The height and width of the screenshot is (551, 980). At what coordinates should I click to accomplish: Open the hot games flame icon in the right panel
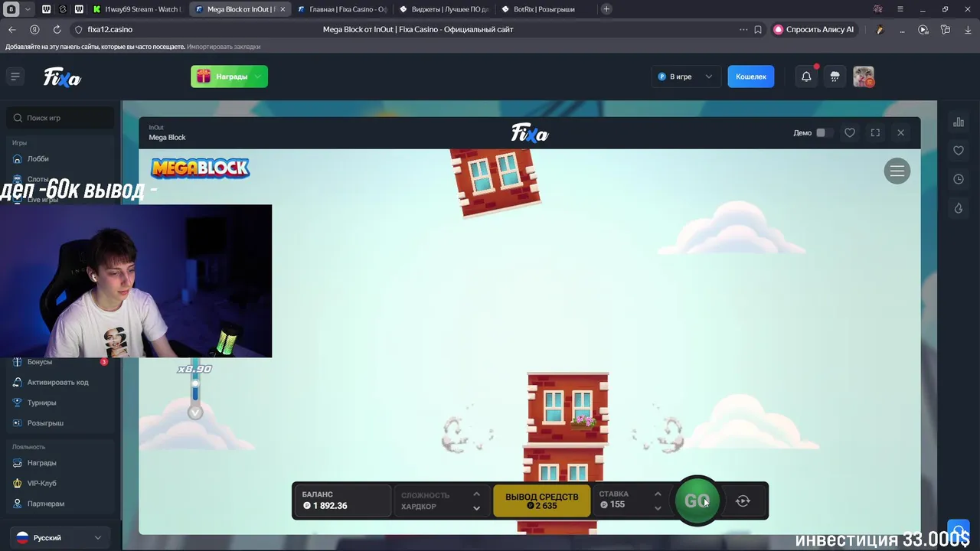click(x=958, y=208)
